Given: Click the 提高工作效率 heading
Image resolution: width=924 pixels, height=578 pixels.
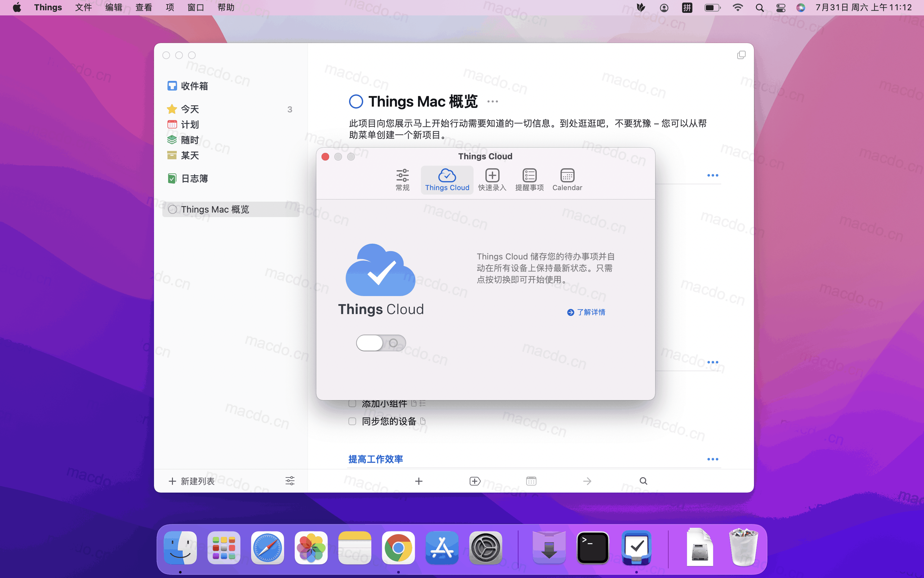Looking at the screenshot, I should (376, 459).
